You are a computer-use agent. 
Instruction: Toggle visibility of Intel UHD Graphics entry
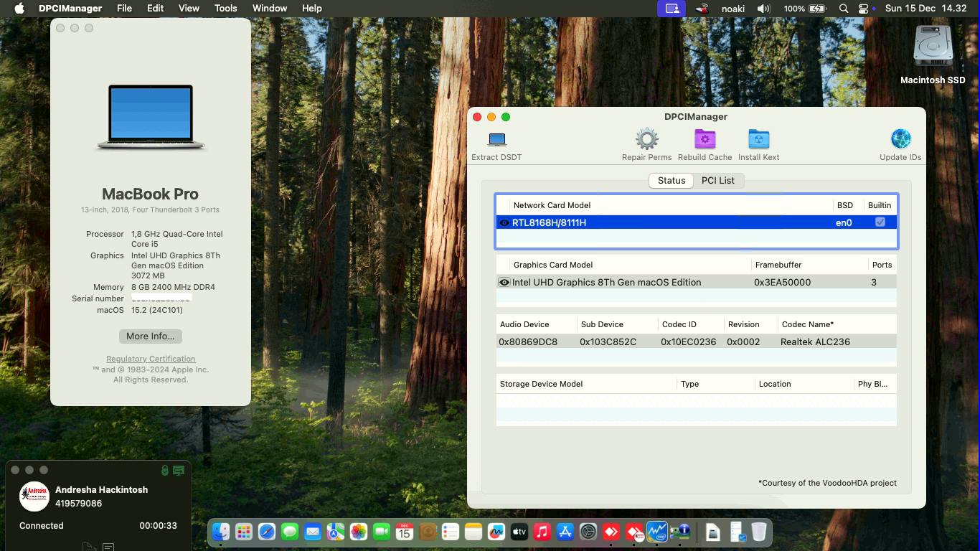pos(503,282)
